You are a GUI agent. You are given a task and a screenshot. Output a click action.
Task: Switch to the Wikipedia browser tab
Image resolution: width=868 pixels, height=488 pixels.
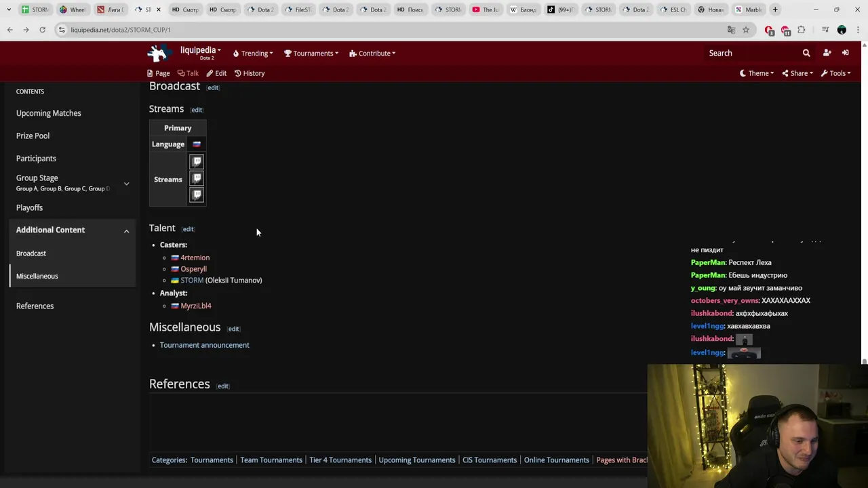point(524,9)
